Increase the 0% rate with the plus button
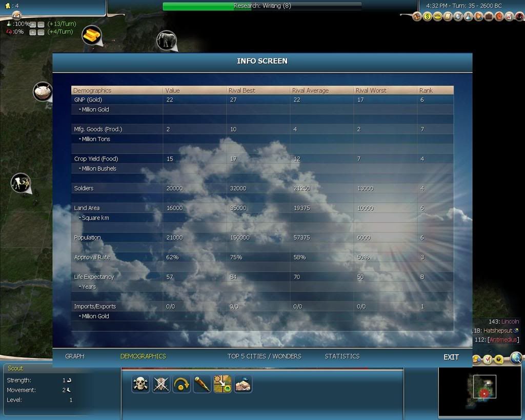Screen dimensions: 525x420 (x=33, y=32)
